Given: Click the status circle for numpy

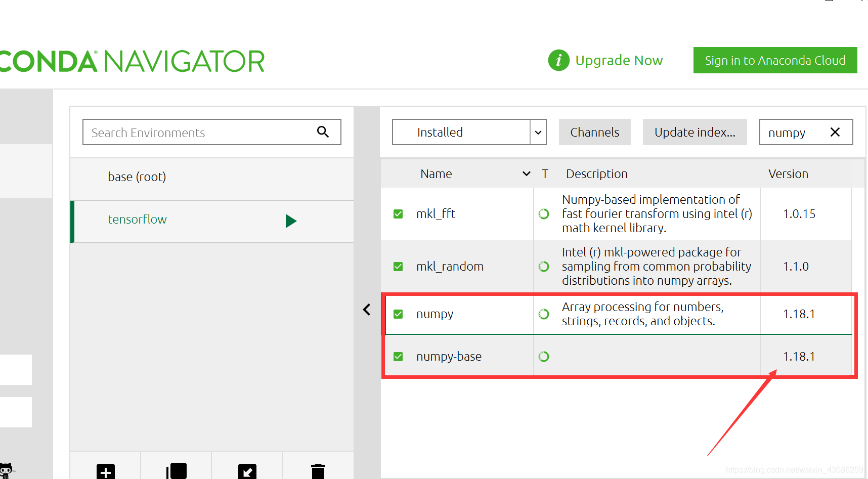Looking at the screenshot, I should tap(544, 314).
